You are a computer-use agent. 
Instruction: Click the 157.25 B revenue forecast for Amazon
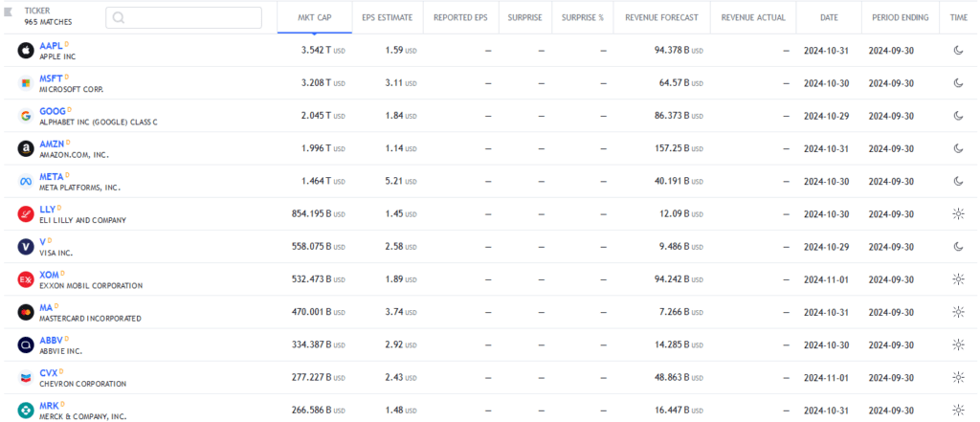679,148
